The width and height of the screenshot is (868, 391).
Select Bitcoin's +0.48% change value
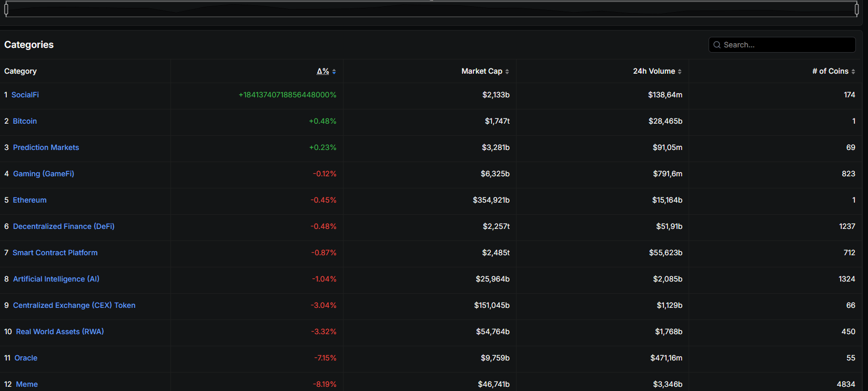point(322,121)
